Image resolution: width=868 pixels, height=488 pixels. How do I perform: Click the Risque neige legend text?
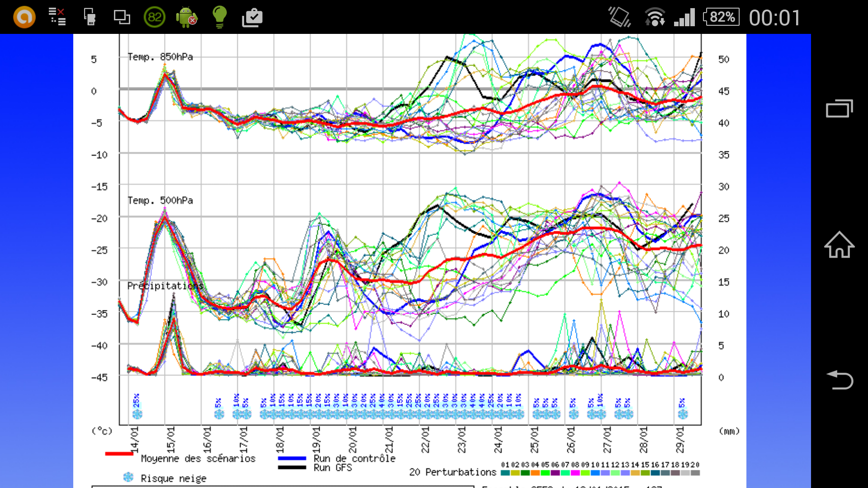(174, 479)
